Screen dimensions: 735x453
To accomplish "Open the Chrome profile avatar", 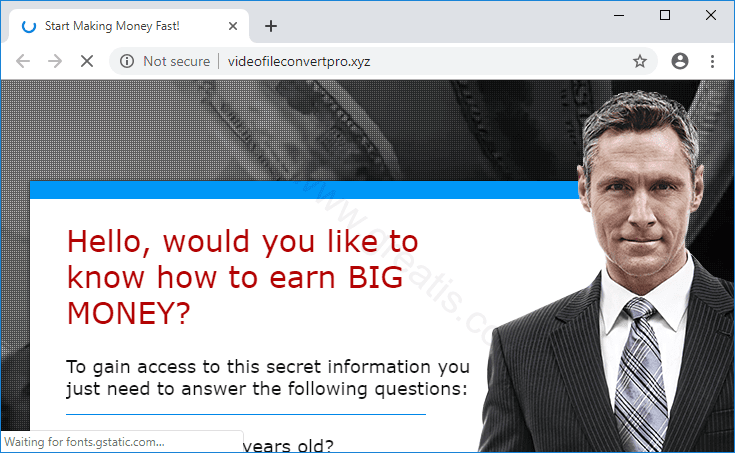I will tap(680, 61).
